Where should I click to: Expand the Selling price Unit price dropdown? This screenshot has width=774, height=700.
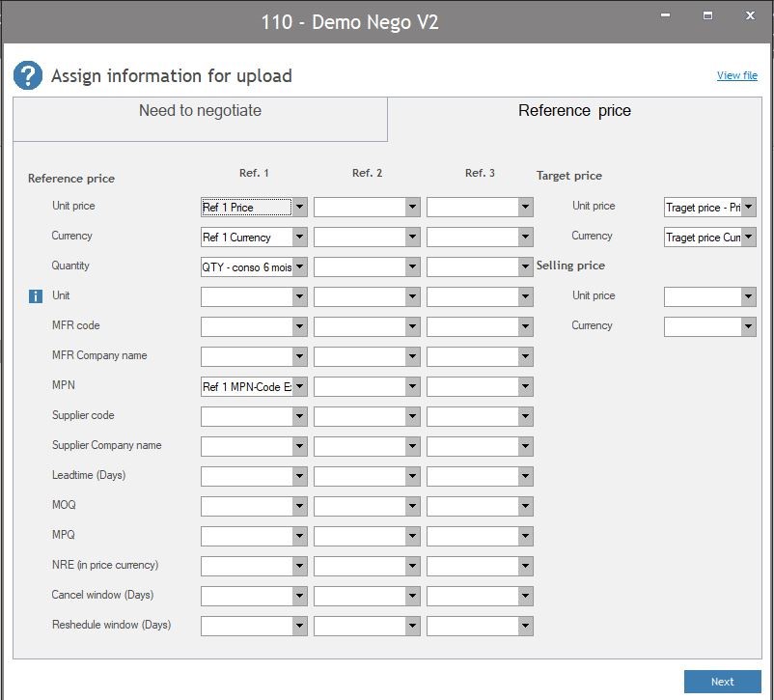[x=748, y=297]
